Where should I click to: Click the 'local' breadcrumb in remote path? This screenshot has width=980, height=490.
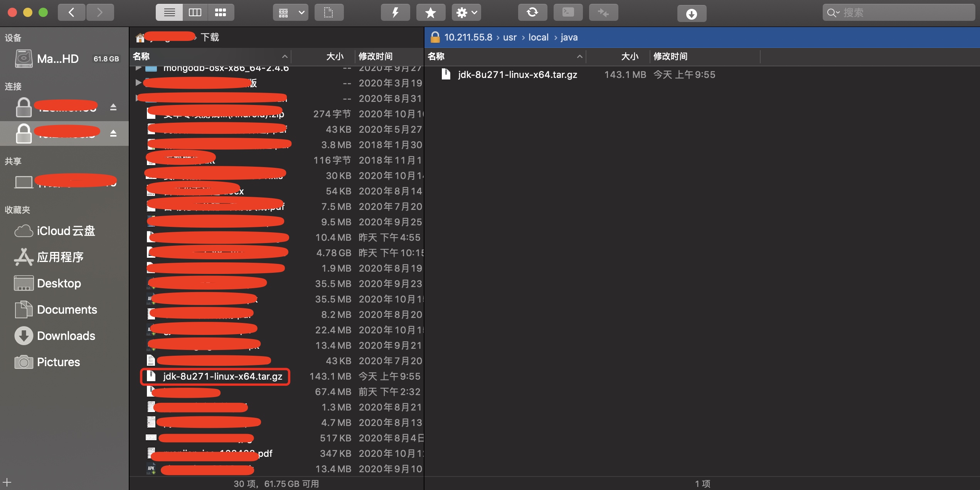538,37
